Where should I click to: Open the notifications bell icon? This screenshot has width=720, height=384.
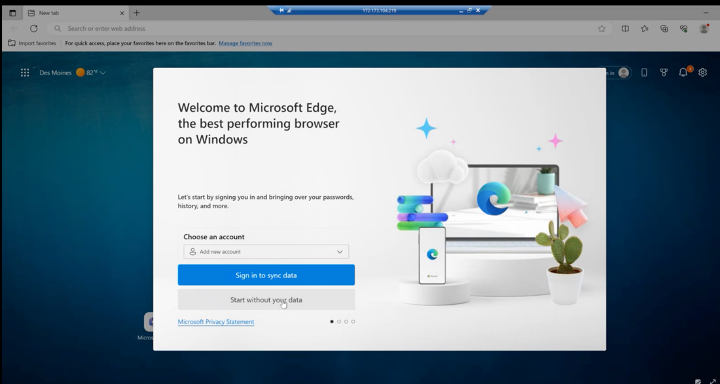coord(683,73)
